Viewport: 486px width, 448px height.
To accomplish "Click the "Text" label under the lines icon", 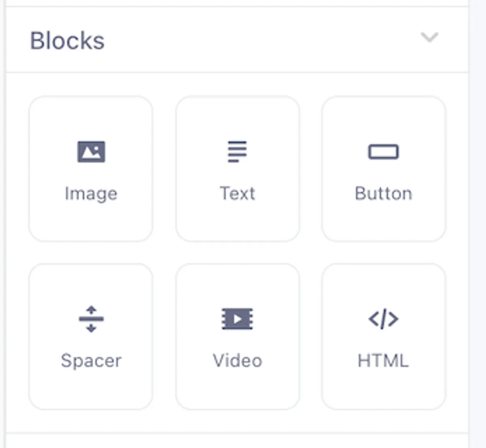I will click(237, 193).
